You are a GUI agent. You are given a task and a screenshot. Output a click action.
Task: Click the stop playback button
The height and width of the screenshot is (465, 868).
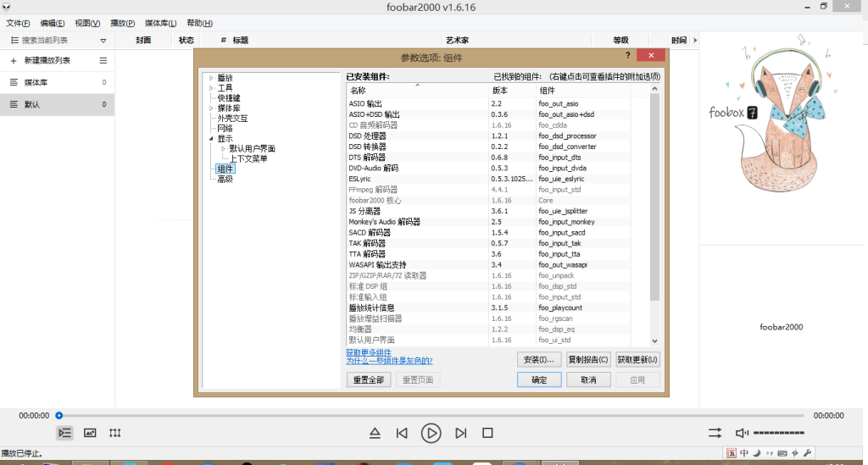(x=487, y=433)
